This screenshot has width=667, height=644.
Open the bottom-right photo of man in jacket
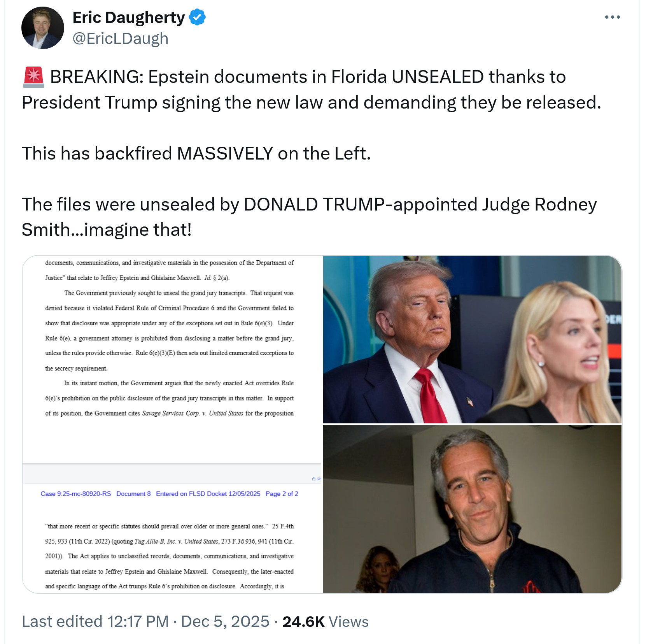point(472,509)
